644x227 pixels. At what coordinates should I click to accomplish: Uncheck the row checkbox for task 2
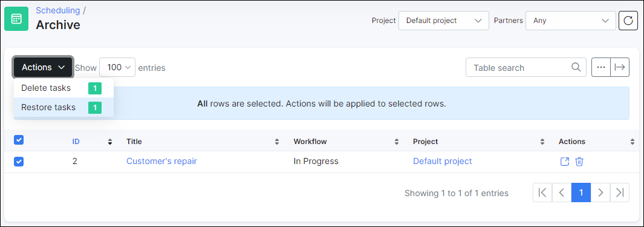point(19,162)
